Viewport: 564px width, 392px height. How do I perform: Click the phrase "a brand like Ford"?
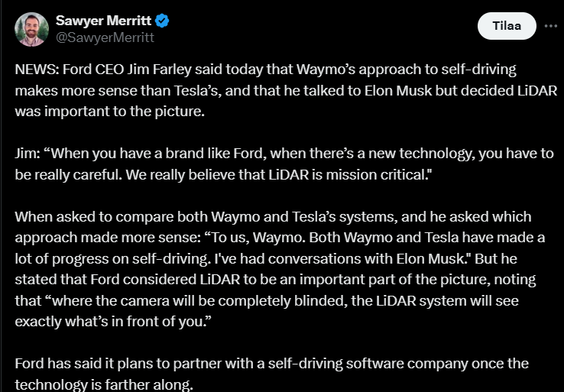[x=169, y=154]
